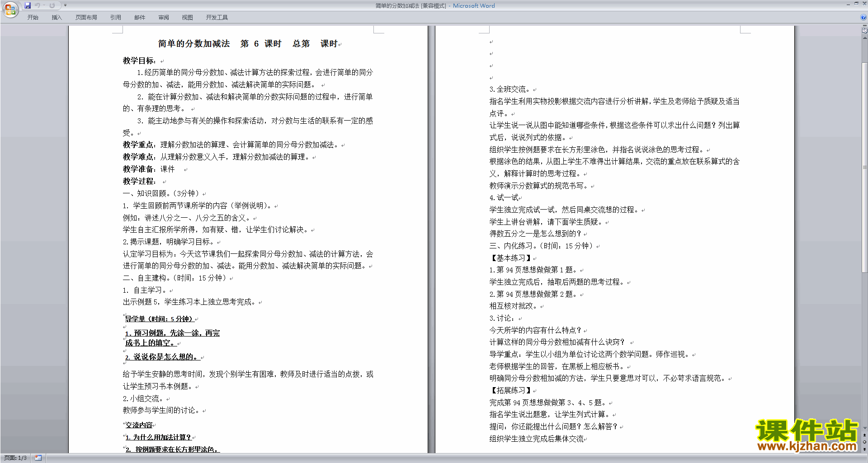Redo with the repeat arrow icon

tap(52, 5)
